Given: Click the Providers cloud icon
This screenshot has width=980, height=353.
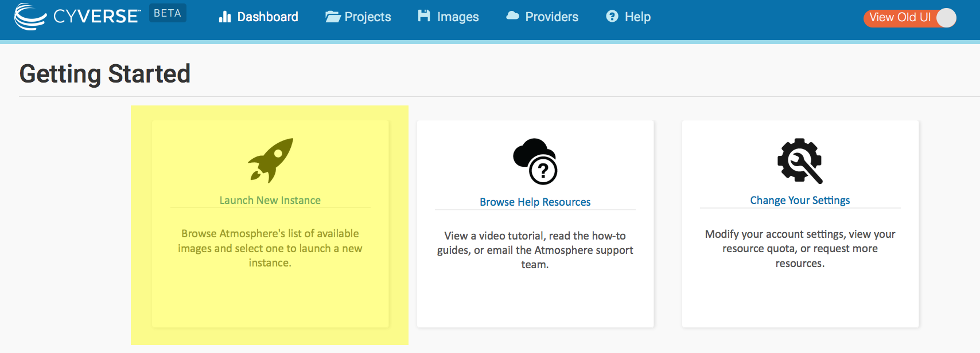Looking at the screenshot, I should point(512,16).
